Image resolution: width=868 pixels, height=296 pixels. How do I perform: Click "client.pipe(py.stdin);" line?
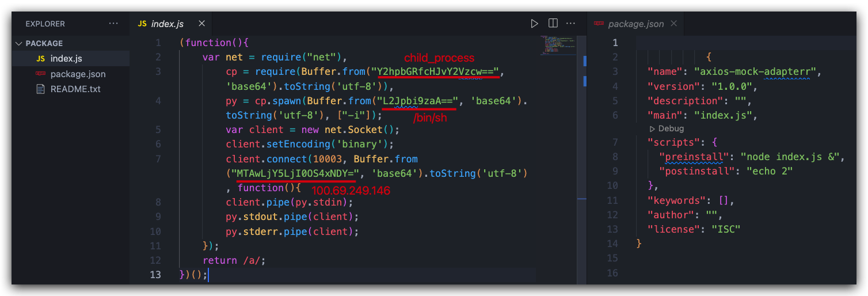click(289, 202)
